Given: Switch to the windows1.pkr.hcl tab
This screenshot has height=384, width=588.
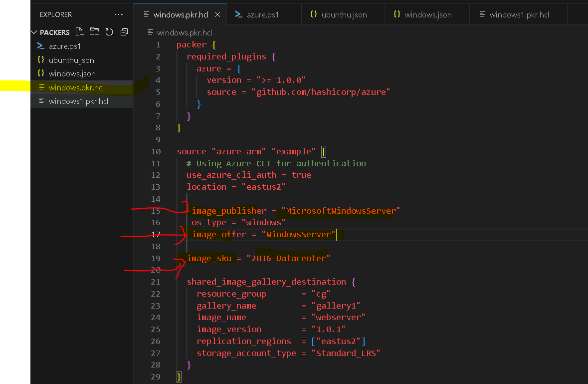Looking at the screenshot, I should (x=519, y=14).
